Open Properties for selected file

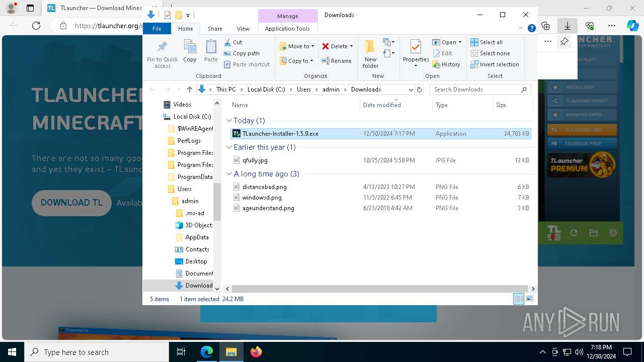coord(416,53)
